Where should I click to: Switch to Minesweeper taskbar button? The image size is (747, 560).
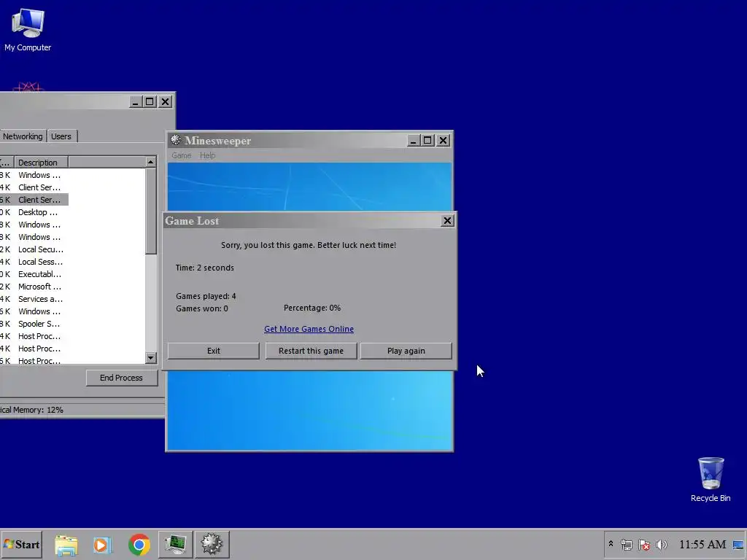pyautogui.click(x=212, y=544)
